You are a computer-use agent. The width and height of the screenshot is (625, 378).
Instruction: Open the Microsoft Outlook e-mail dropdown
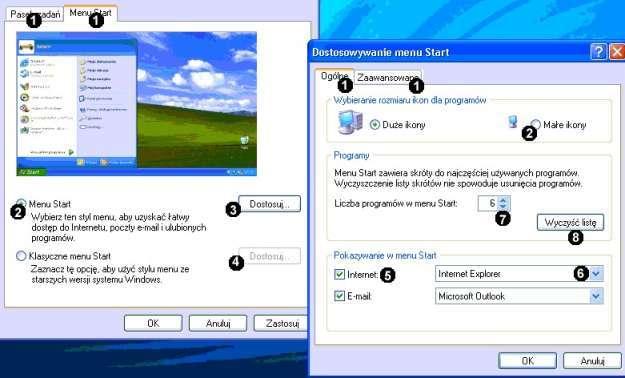[x=596, y=296]
